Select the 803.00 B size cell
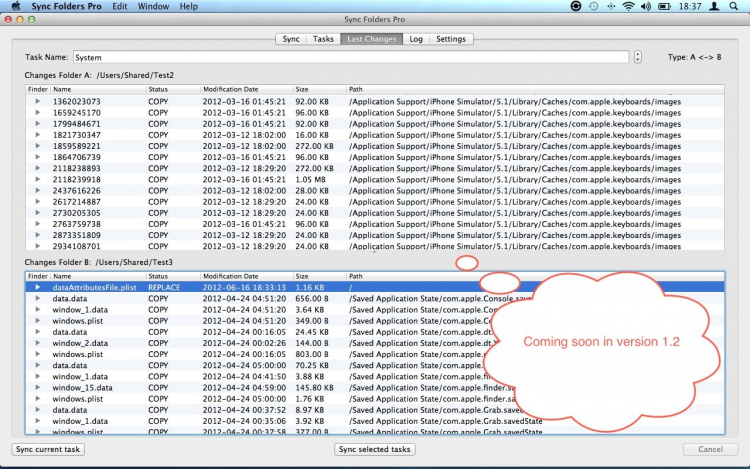 coord(312,354)
